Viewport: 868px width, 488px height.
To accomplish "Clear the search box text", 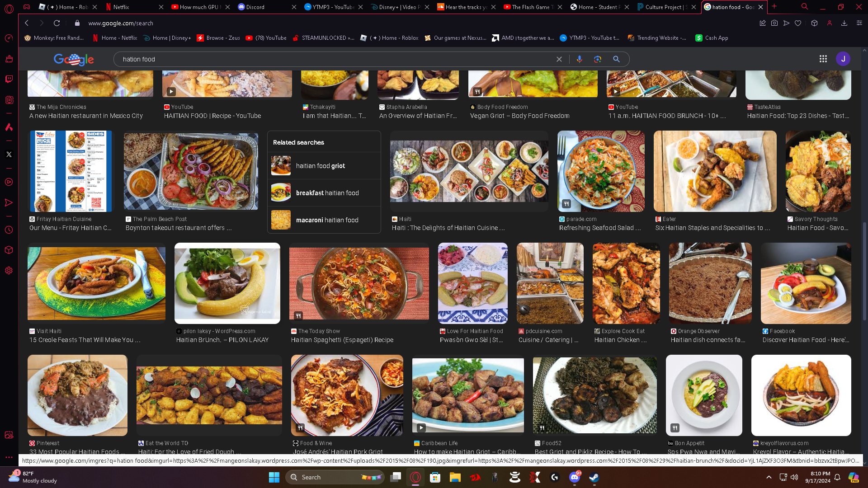I will tap(559, 59).
